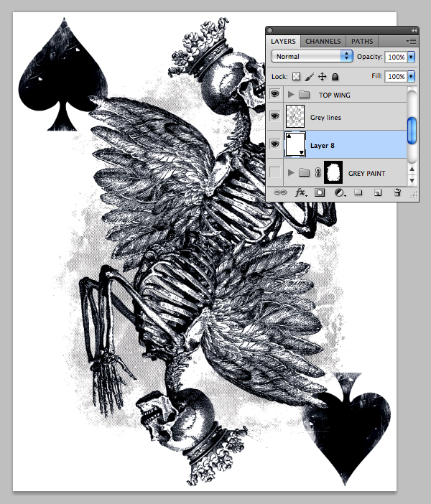Expand the TOP WING group triangle
The width and height of the screenshot is (431, 504).
(291, 94)
